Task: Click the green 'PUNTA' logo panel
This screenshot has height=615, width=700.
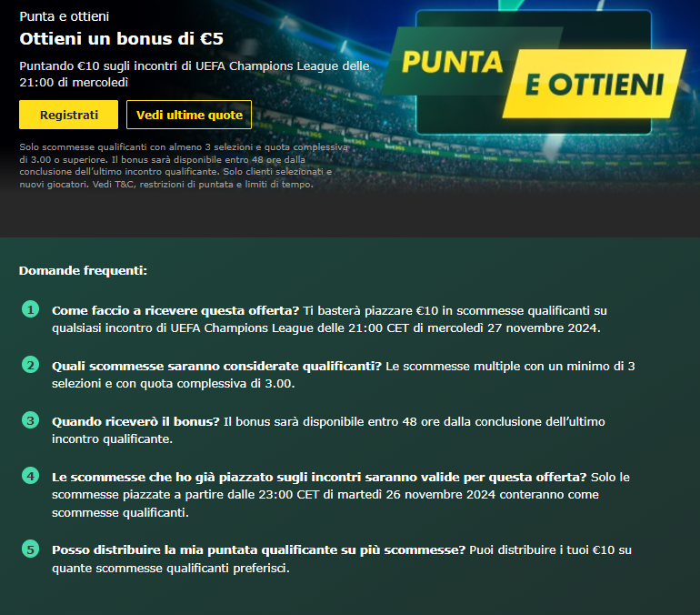Action: [x=451, y=61]
